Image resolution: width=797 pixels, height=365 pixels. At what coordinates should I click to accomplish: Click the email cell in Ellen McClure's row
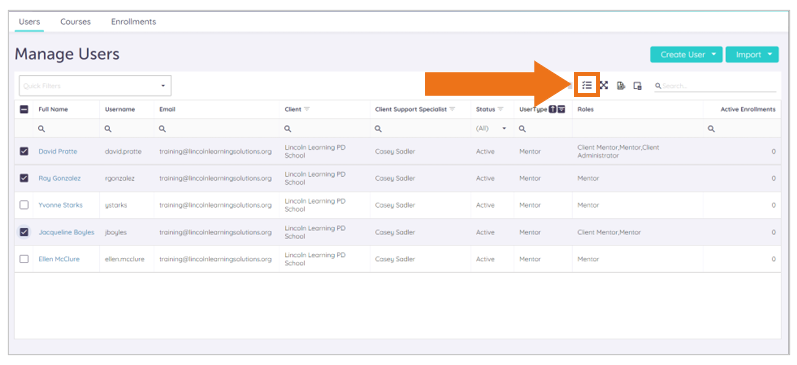(x=216, y=259)
